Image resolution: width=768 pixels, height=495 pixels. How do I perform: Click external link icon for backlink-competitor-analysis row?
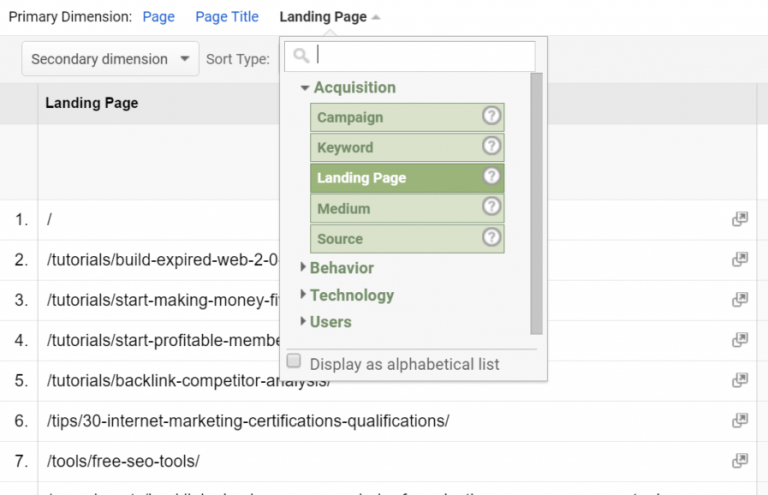point(740,380)
